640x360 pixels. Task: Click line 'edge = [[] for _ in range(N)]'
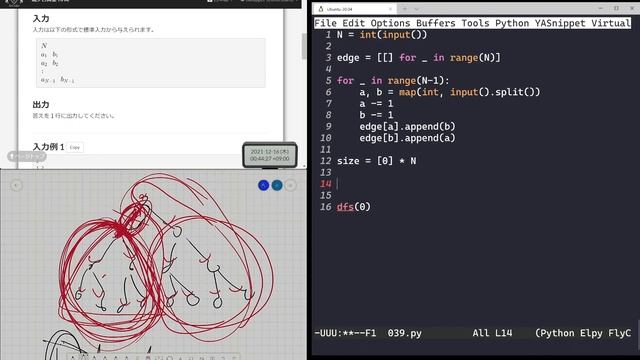tap(418, 58)
